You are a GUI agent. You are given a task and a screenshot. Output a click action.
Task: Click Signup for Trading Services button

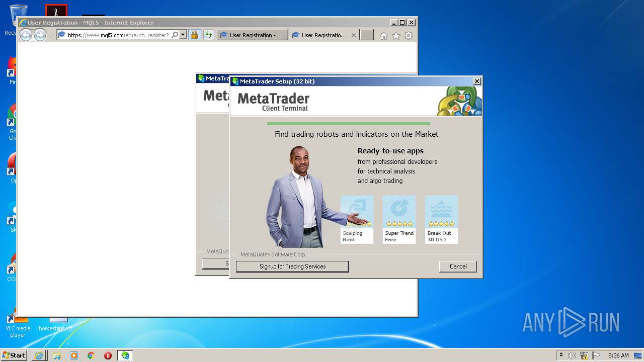292,266
